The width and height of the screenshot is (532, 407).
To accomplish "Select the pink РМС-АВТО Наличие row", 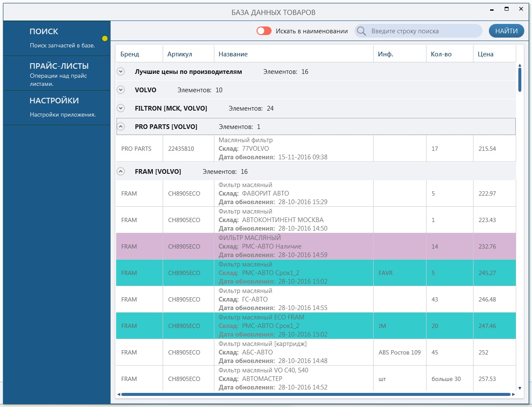I will pos(316,246).
